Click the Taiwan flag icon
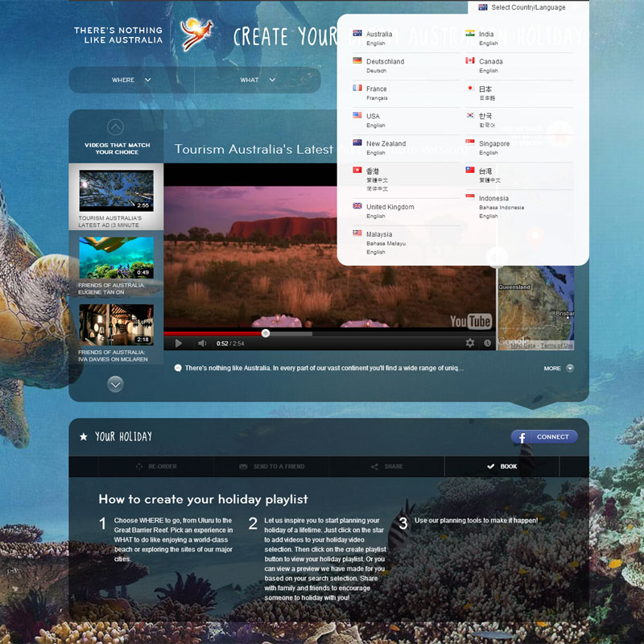The height and width of the screenshot is (644, 644). [470, 170]
